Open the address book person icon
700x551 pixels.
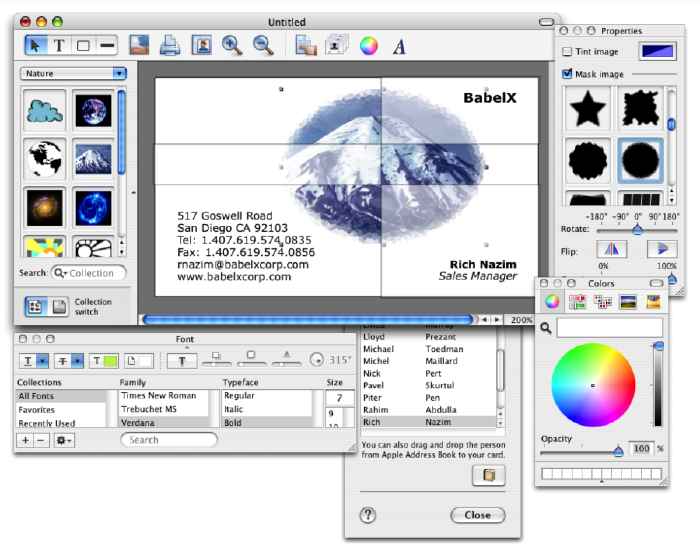(x=201, y=45)
